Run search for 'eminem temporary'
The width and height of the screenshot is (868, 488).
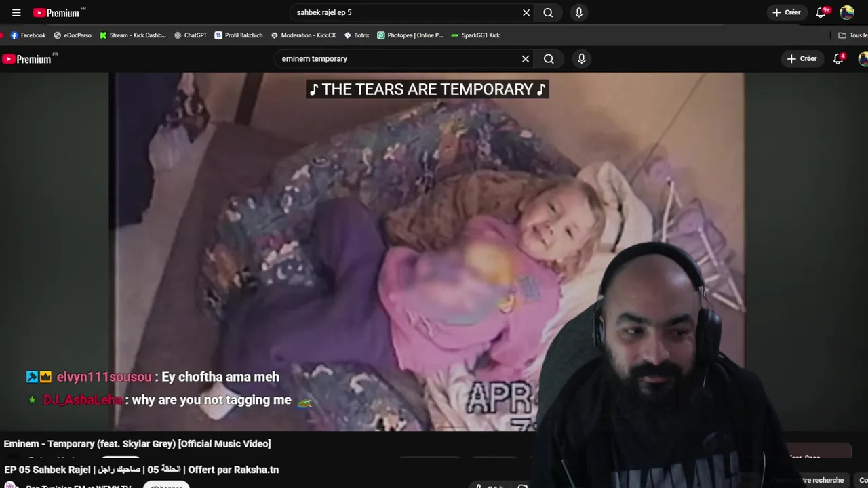(549, 59)
